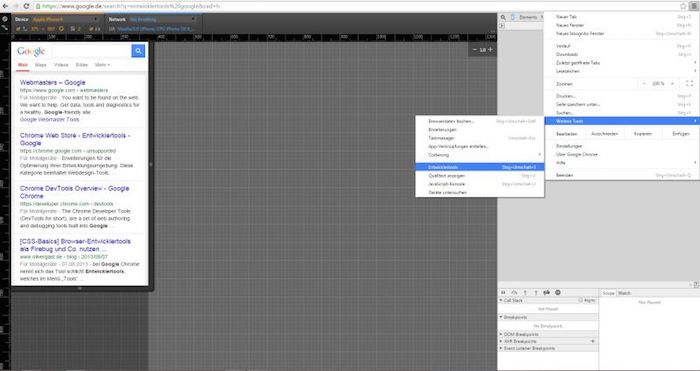Click the Kopieren button in menu
The image size is (700, 371).
tap(643, 134)
